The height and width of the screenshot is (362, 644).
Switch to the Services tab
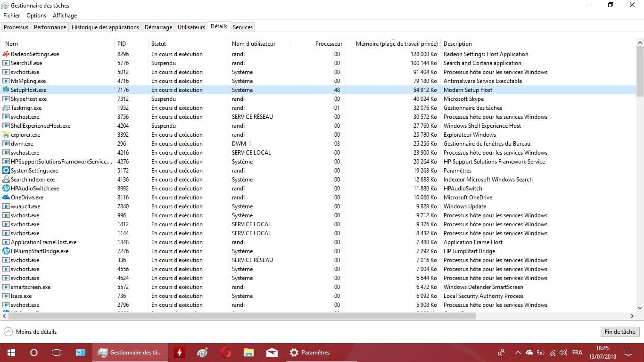click(243, 27)
